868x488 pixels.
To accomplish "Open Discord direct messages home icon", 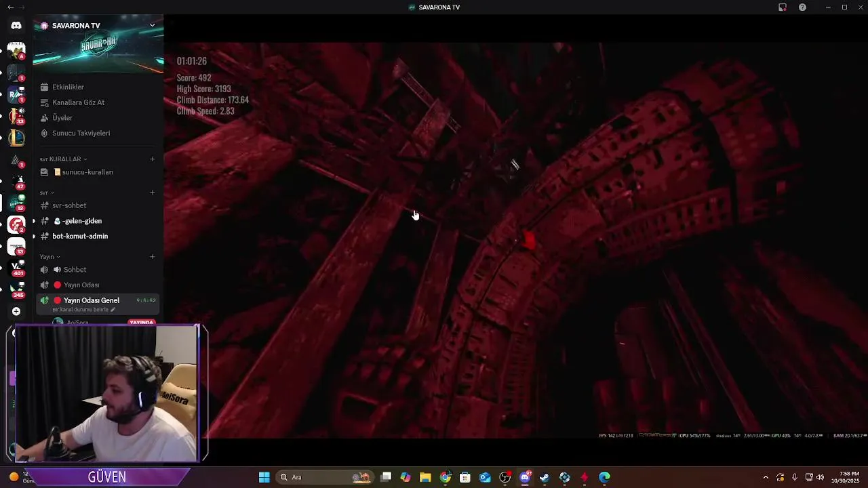I will (16, 26).
